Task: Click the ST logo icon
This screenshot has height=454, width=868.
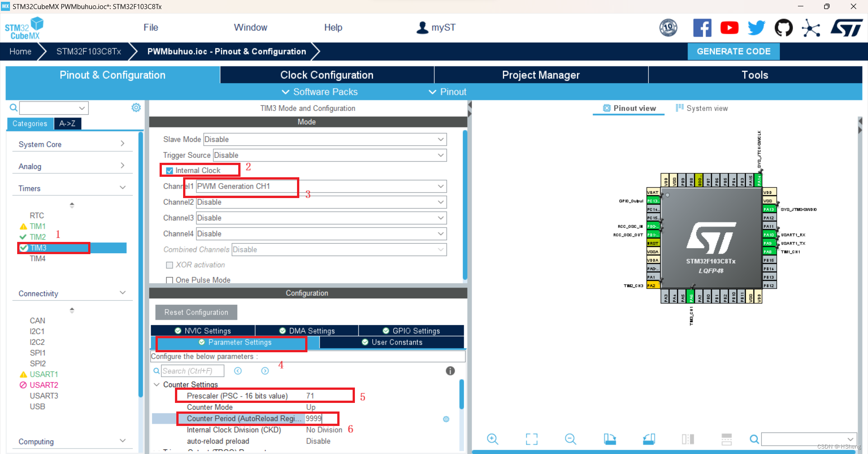Action: tap(847, 28)
